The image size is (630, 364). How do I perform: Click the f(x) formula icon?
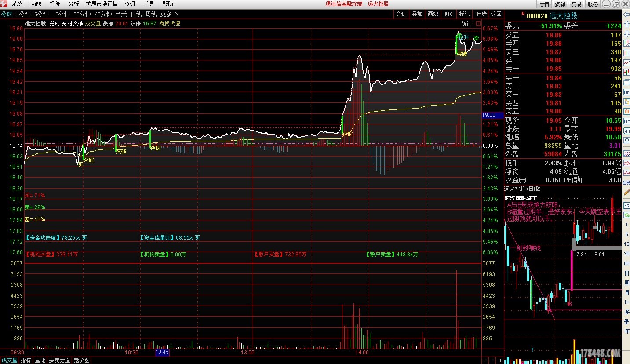[x=626, y=131]
